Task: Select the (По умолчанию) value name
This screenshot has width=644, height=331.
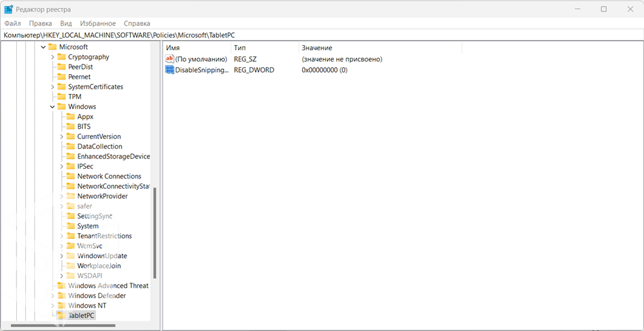Action: [201, 59]
